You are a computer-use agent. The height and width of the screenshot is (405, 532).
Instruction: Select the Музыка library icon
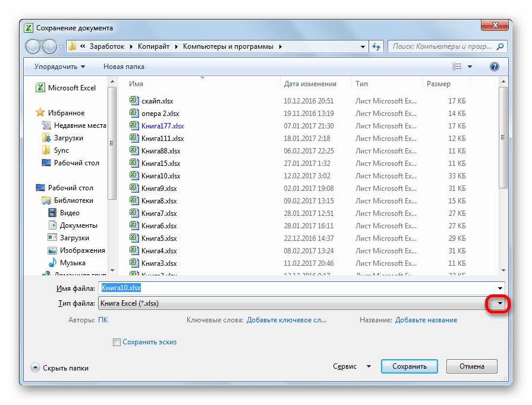point(52,262)
